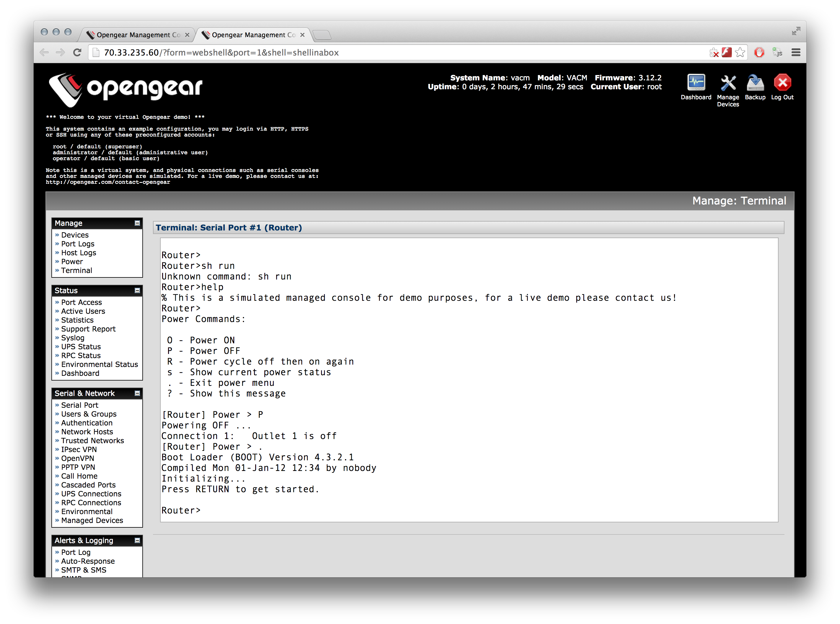
Task: Click the 'Terminal: Serial Port #1 (Router)' heading
Action: [x=229, y=227]
